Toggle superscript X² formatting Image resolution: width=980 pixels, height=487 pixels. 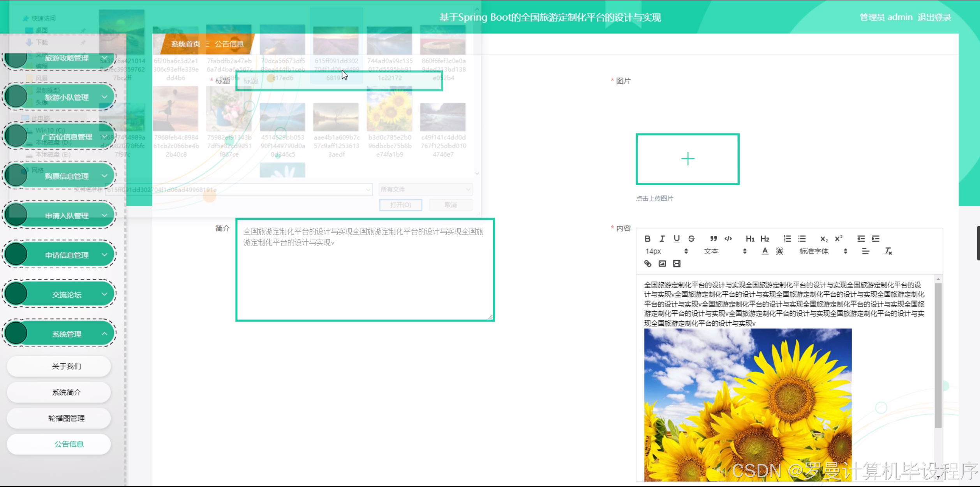[x=839, y=239]
